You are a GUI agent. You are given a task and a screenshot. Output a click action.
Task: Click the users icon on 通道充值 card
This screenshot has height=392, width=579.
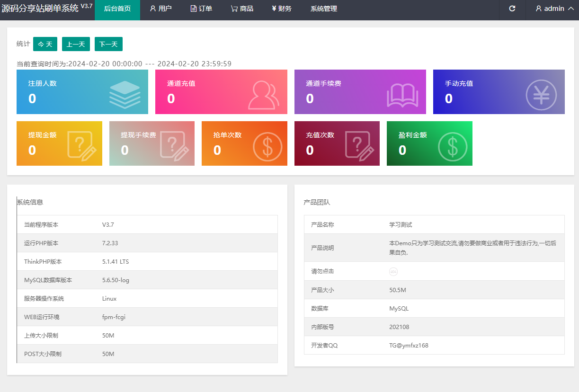(264, 95)
